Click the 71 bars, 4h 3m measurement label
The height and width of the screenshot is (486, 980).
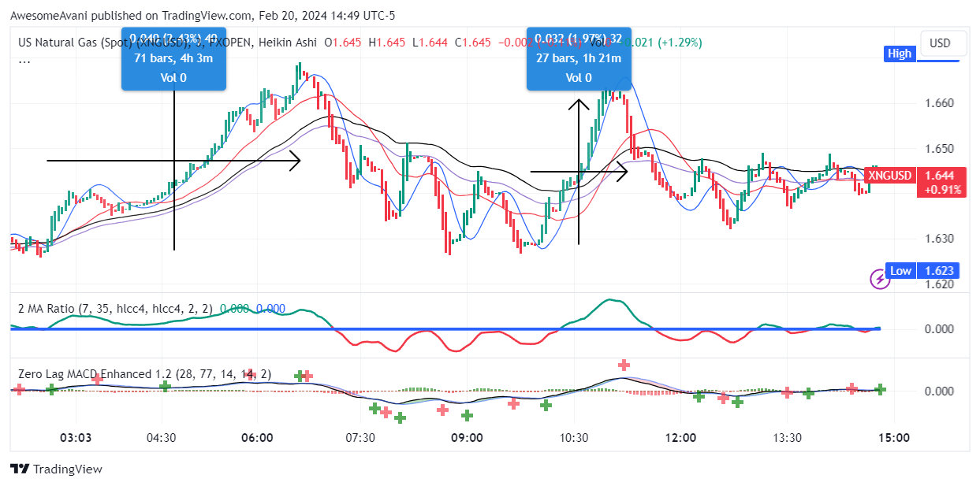click(172, 58)
